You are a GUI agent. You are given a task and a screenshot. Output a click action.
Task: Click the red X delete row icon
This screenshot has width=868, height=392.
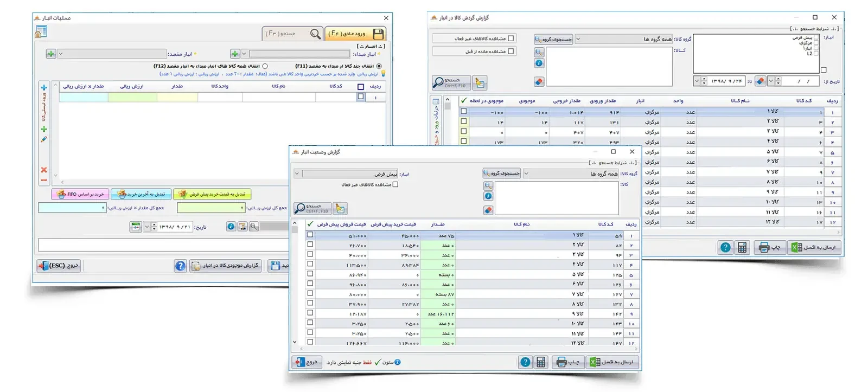pyautogui.click(x=44, y=170)
